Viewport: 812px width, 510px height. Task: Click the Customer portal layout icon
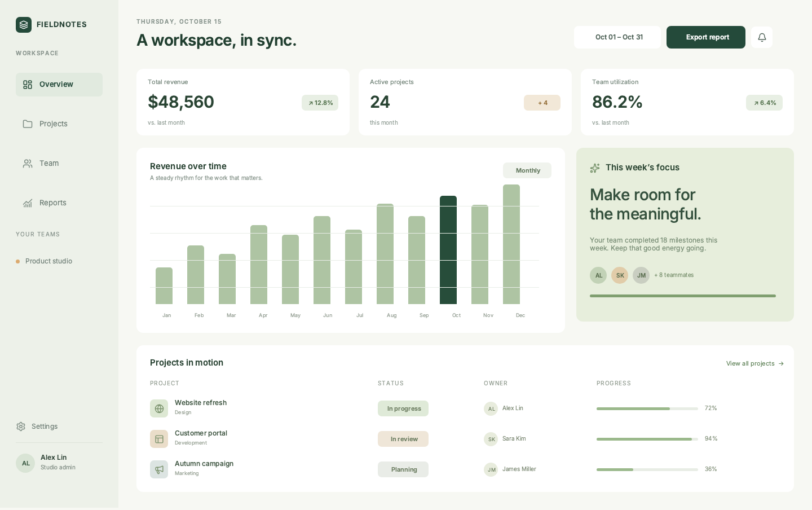coord(159,439)
